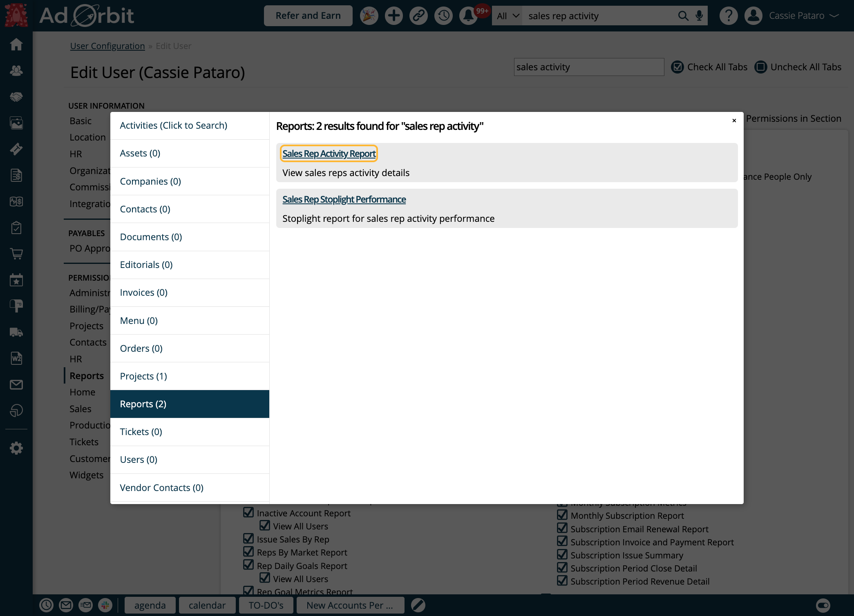854x616 pixels.
Task: Open recent history clock icon
Action: pyautogui.click(x=443, y=16)
